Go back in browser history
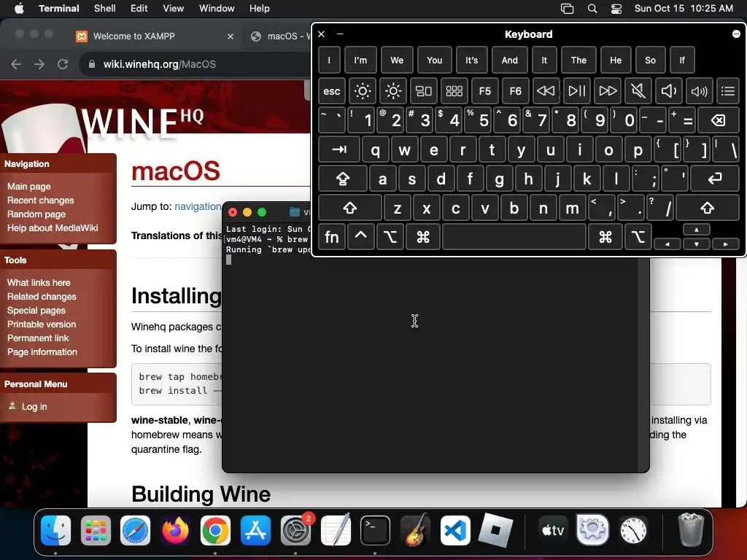 (x=16, y=64)
